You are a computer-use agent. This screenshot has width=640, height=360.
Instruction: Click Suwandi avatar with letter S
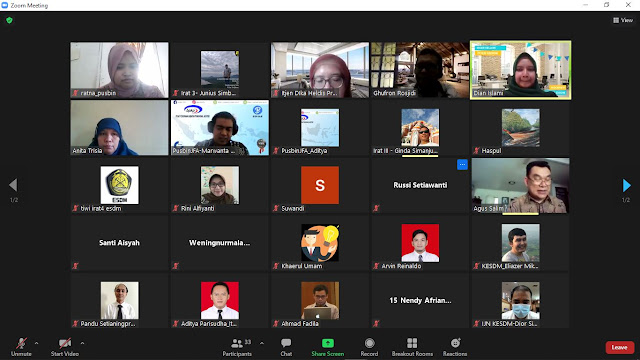coord(320,185)
